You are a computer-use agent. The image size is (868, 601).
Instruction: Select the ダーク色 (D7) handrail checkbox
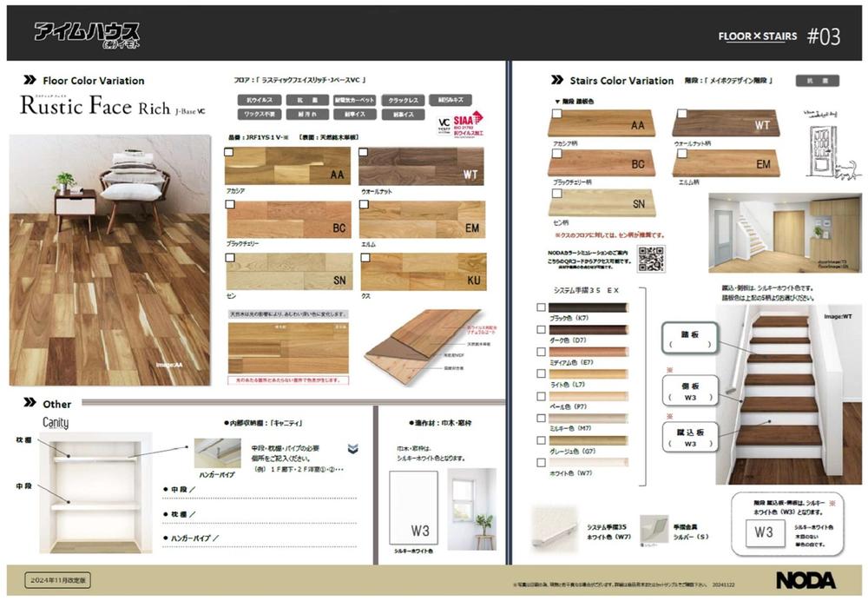point(542,329)
